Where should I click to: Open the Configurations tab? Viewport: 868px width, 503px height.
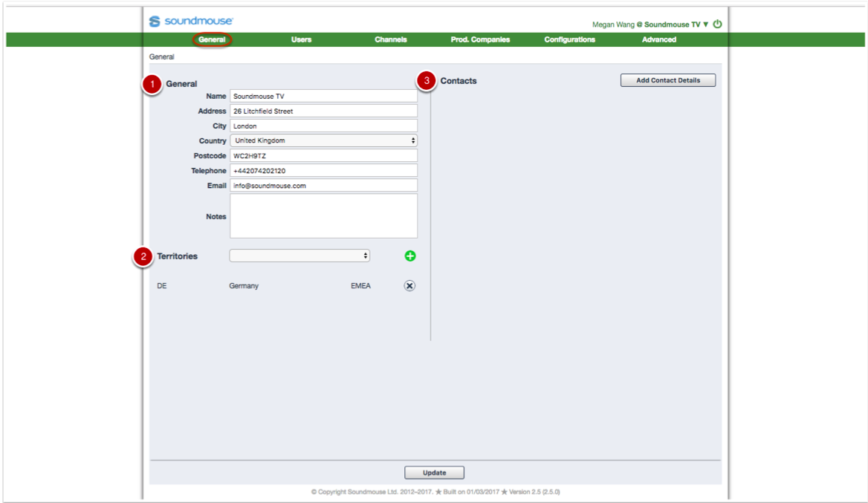click(x=569, y=39)
